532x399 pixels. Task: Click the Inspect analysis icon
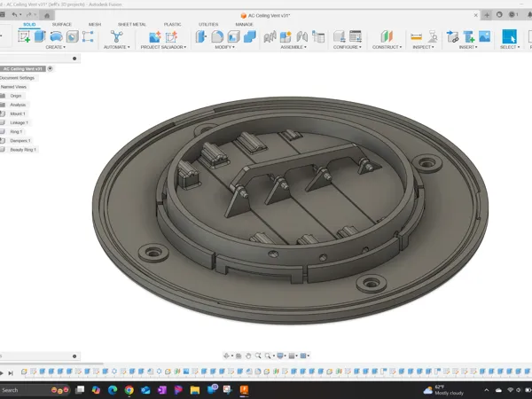[433, 36]
